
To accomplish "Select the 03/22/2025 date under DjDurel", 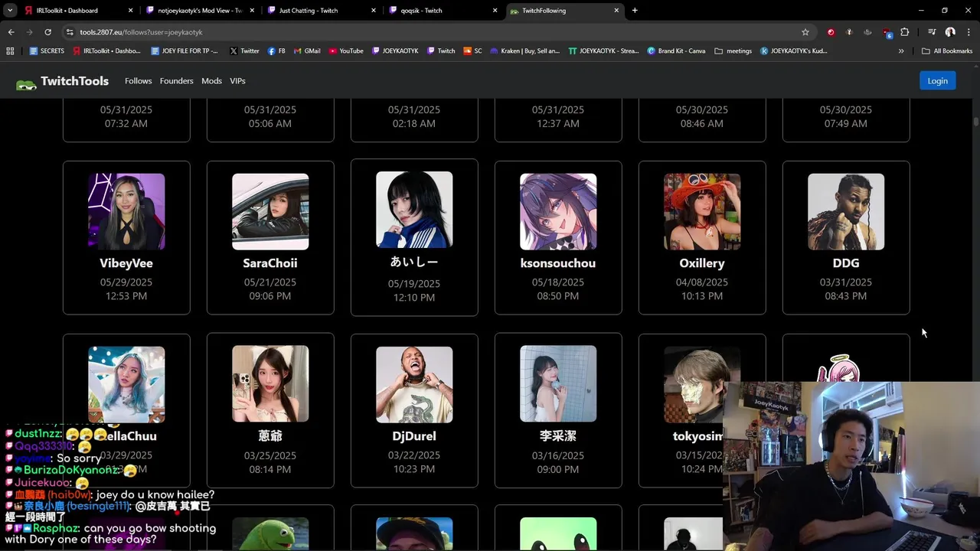I will coord(414,455).
